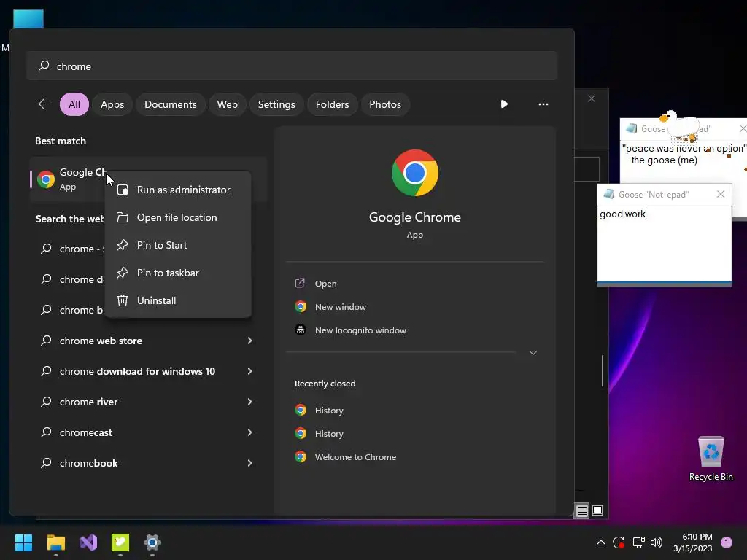Click the search magnifier icon in search box
Screen dimensions: 747x560
[44, 66]
